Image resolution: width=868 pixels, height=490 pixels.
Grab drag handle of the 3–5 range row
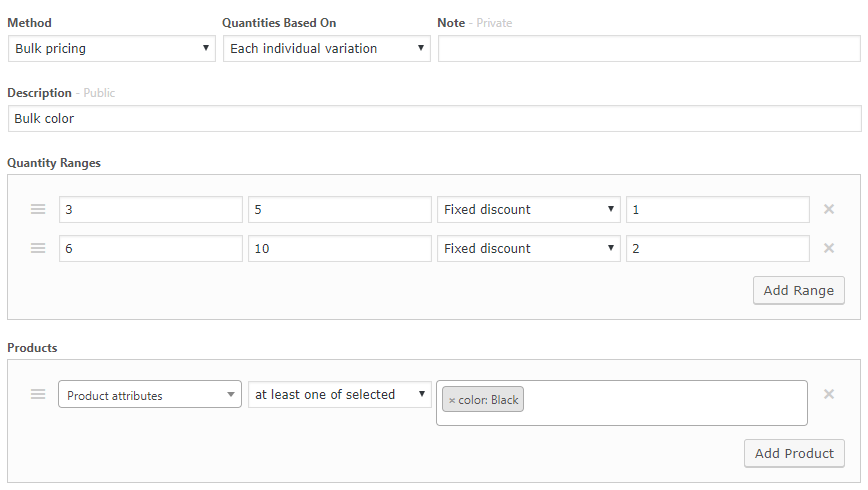click(38, 209)
